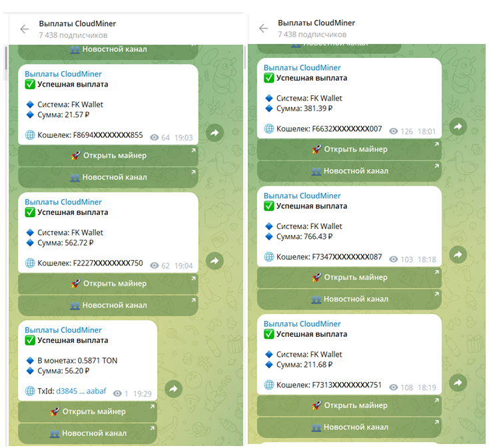Viewport: 489px width, 448px height.
Task: Click sender name above the 766.43 ₽ message
Action: tap(302, 196)
